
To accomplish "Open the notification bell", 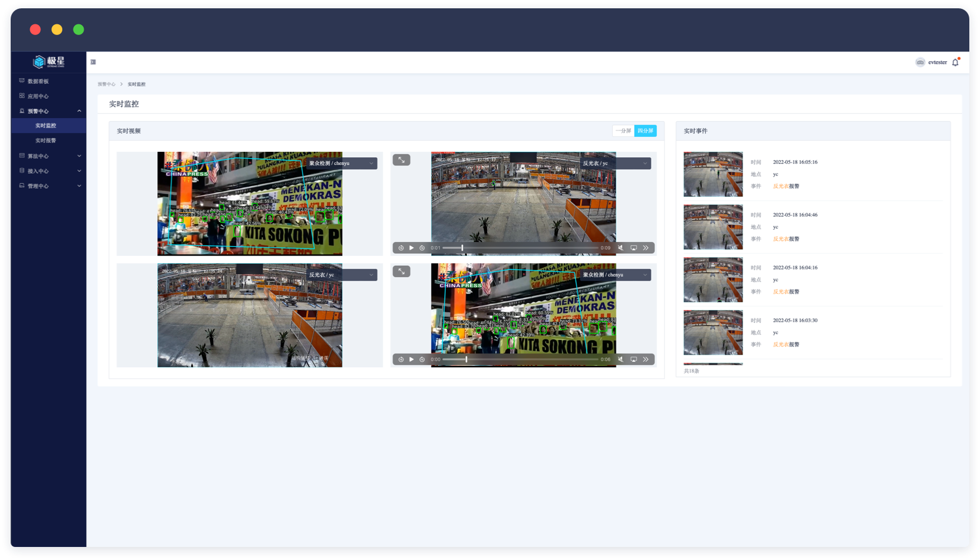I will tap(955, 62).
